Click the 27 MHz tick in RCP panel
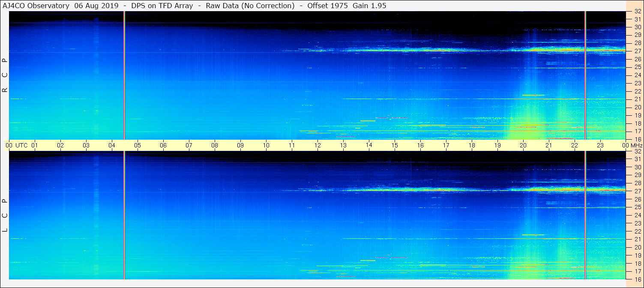This screenshot has width=644, height=288. [638, 51]
